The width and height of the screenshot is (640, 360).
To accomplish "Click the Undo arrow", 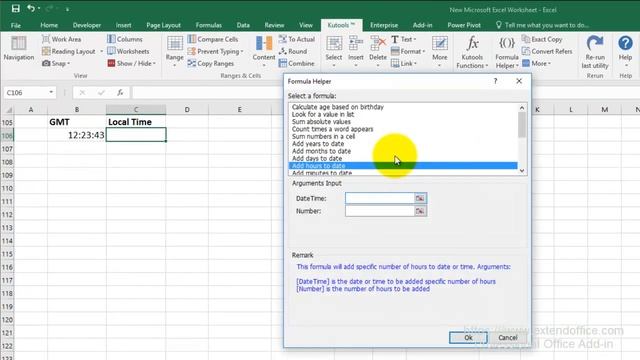I will (31, 9).
